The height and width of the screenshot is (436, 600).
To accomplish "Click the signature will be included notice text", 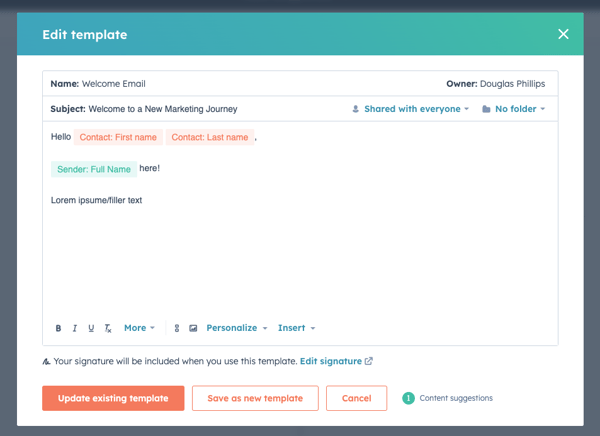I will tap(175, 361).
